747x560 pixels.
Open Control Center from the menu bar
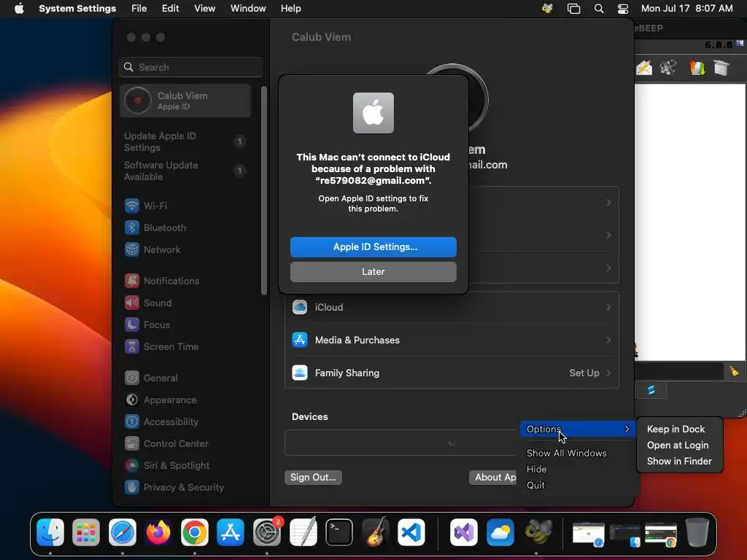[623, 9]
